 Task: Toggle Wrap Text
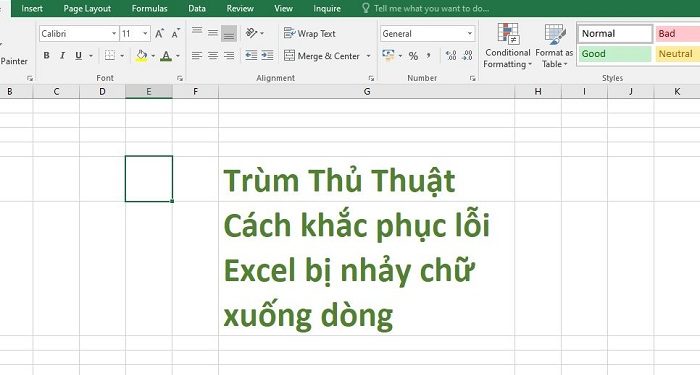click(309, 33)
